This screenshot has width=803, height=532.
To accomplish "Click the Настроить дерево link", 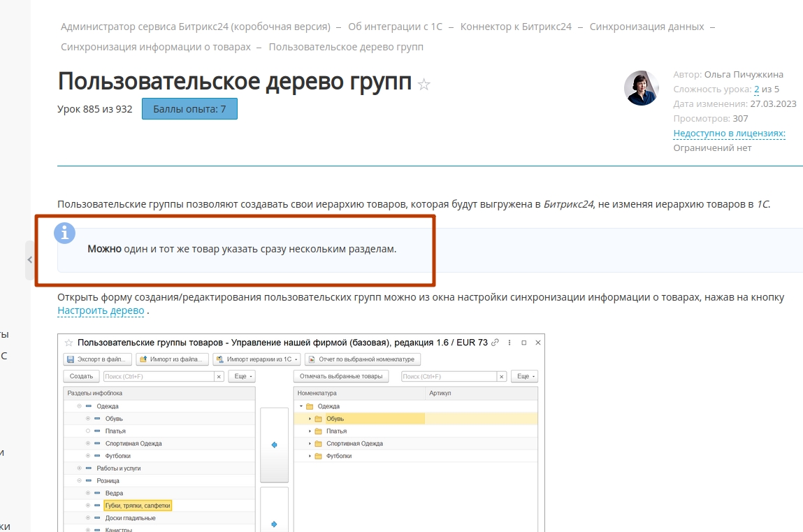I will coord(101,310).
